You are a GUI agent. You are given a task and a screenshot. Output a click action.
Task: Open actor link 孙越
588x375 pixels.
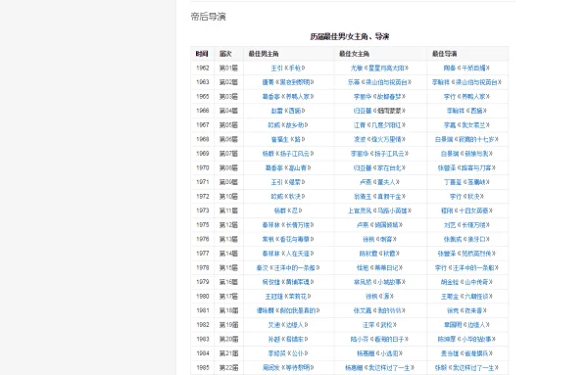click(273, 339)
